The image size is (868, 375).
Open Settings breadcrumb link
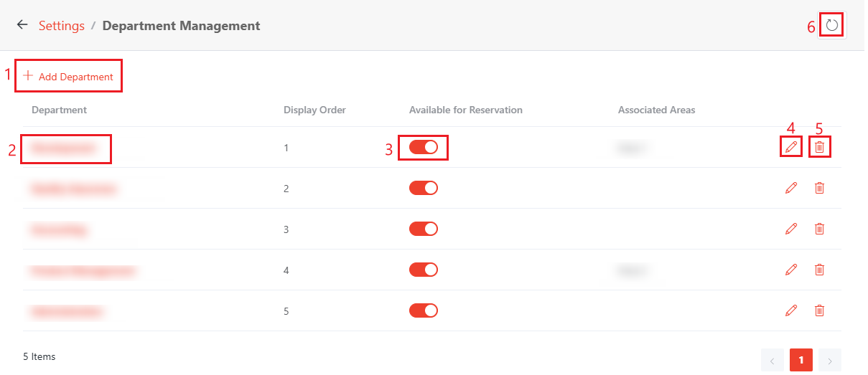[x=62, y=26]
